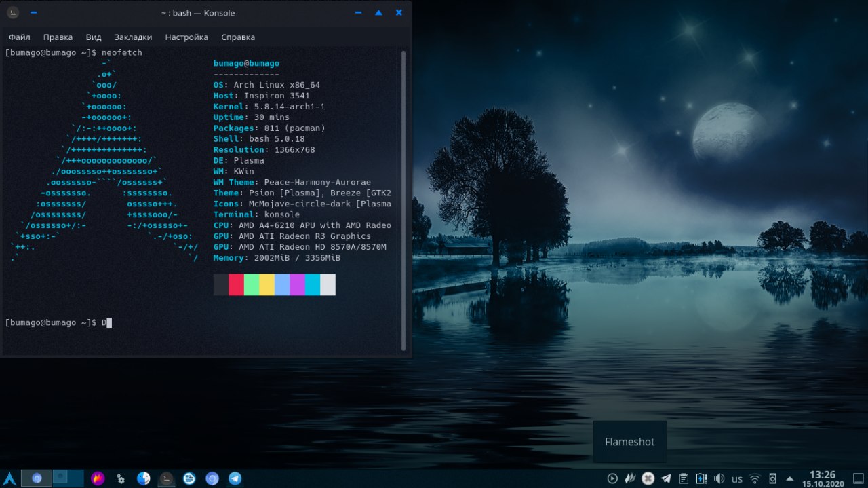
Task: Open Telegram from the system tray
Action: 666,478
